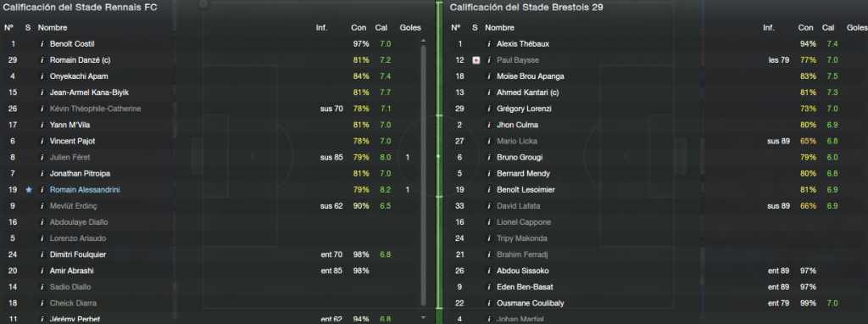Open Moïse Brou Apanga player profile

pos(531,75)
